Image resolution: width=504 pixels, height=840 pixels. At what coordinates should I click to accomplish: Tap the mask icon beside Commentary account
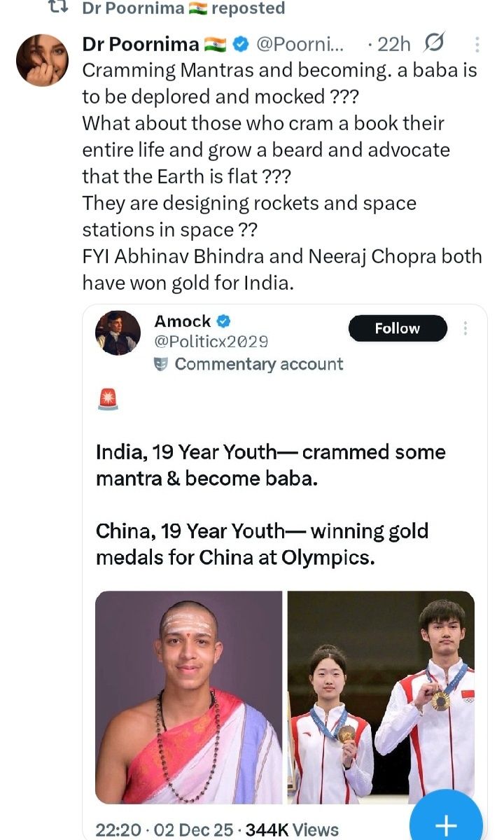point(161,364)
